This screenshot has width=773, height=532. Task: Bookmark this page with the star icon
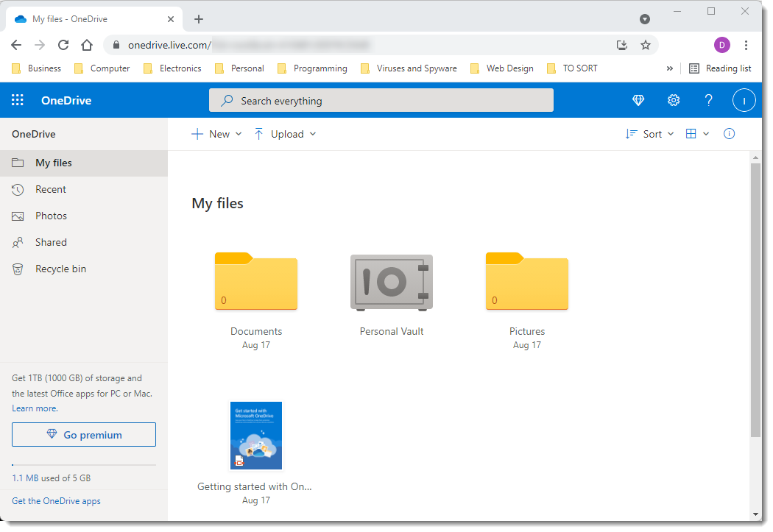[x=646, y=45]
